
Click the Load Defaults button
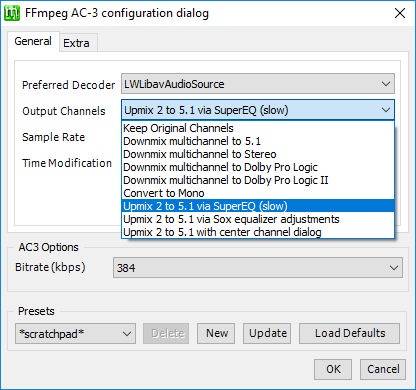tap(349, 333)
